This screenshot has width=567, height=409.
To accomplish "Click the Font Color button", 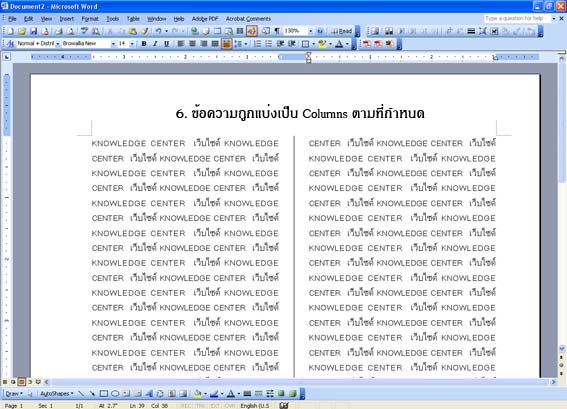I will pyautogui.click(x=339, y=44).
